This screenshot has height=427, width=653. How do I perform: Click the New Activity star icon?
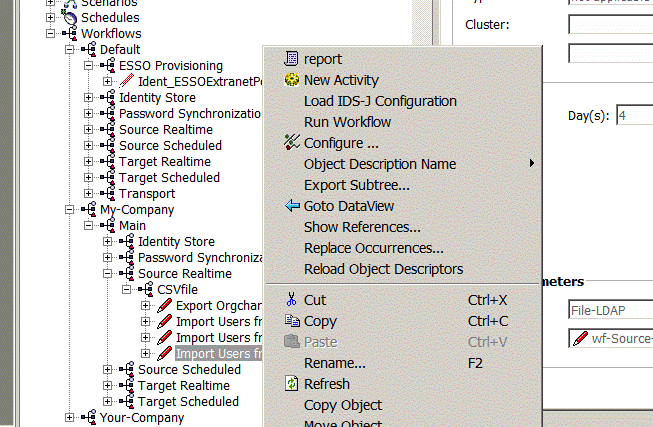coord(291,80)
